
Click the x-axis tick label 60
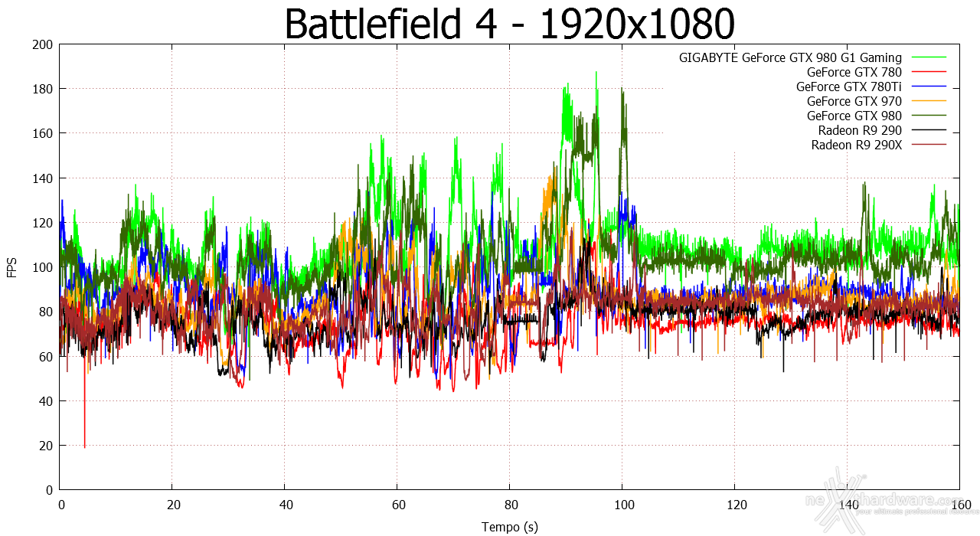tap(397, 505)
